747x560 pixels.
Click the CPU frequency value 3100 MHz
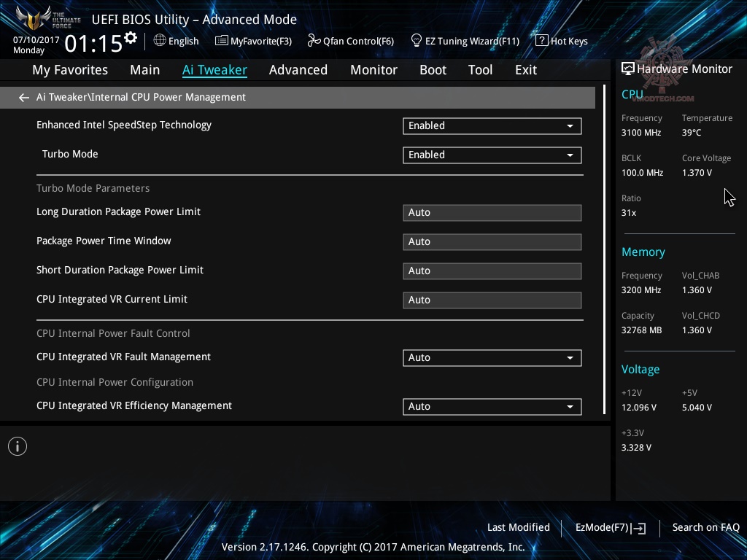(640, 133)
